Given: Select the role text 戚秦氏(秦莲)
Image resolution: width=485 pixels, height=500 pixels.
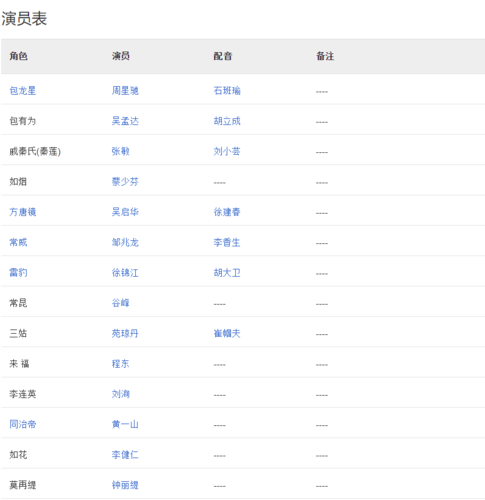Looking at the screenshot, I should click(35, 151).
